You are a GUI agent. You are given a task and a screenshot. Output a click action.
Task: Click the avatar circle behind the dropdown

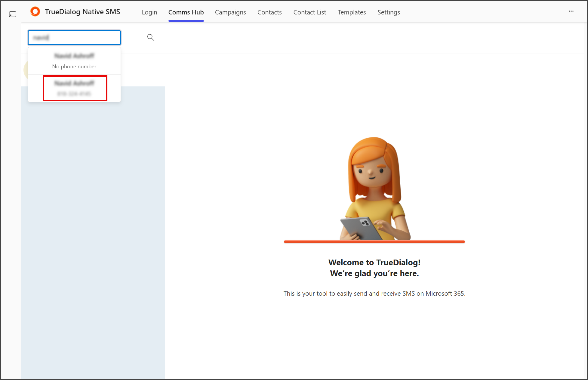26,69
